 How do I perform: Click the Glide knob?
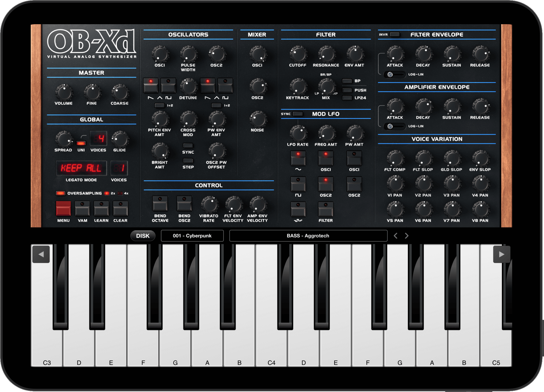click(120, 139)
